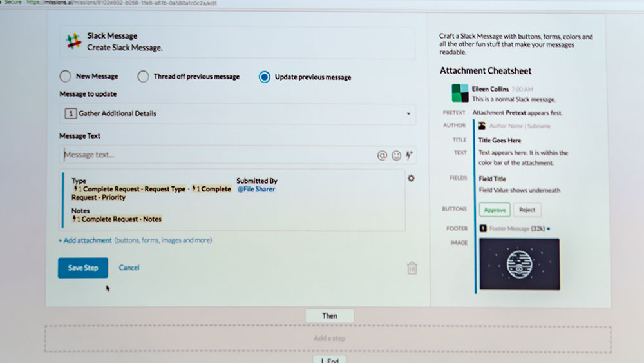
Task: Choose Thread off previous message option
Action: point(144,77)
